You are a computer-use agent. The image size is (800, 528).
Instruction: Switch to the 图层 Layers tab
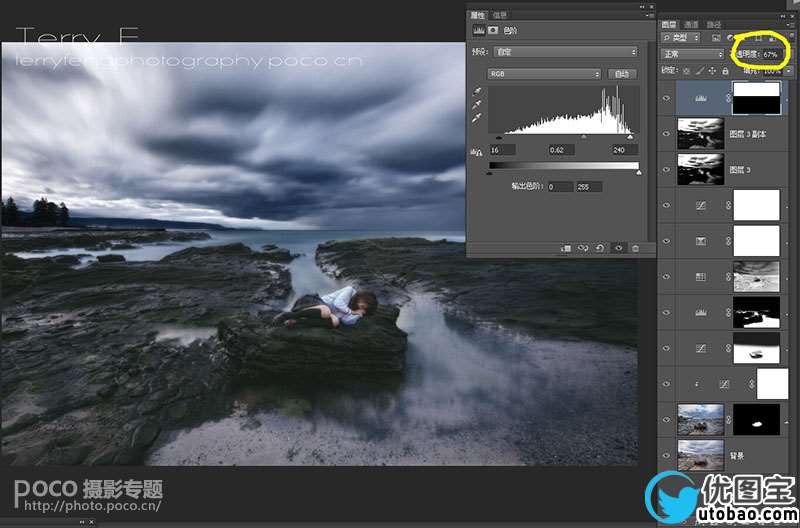668,24
